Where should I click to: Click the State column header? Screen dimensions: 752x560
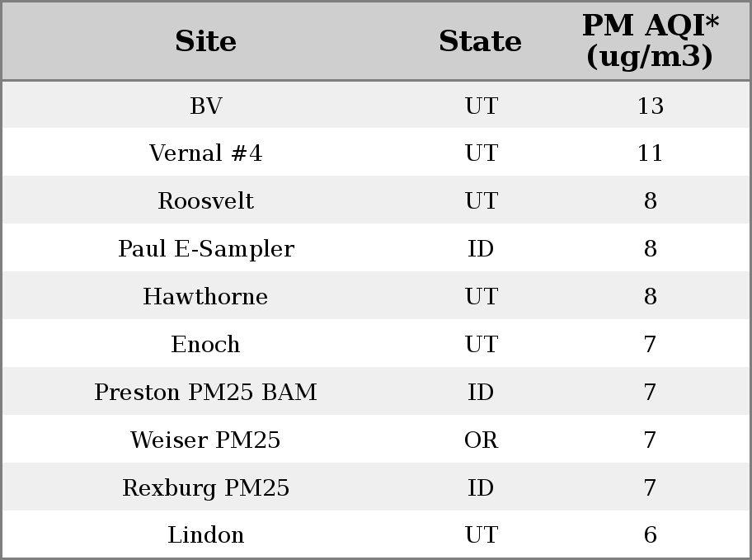pos(481,41)
